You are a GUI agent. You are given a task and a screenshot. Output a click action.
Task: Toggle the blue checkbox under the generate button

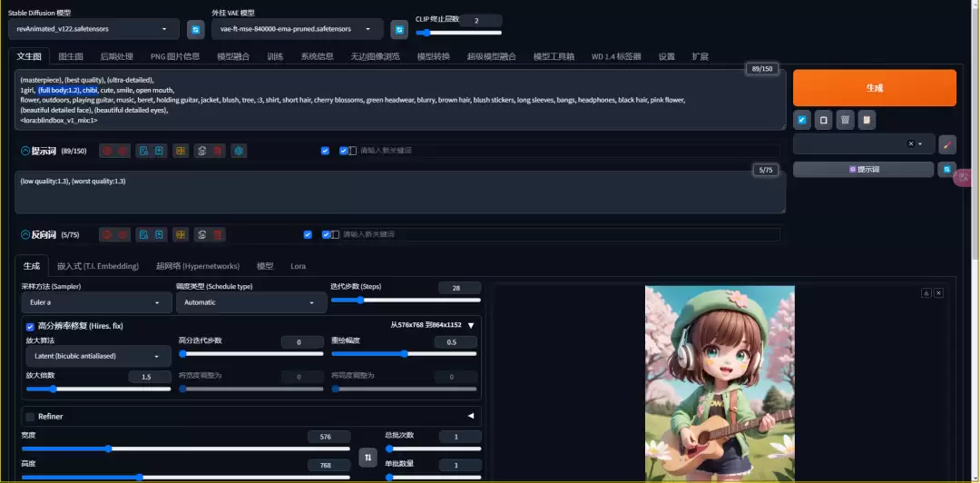(x=802, y=120)
